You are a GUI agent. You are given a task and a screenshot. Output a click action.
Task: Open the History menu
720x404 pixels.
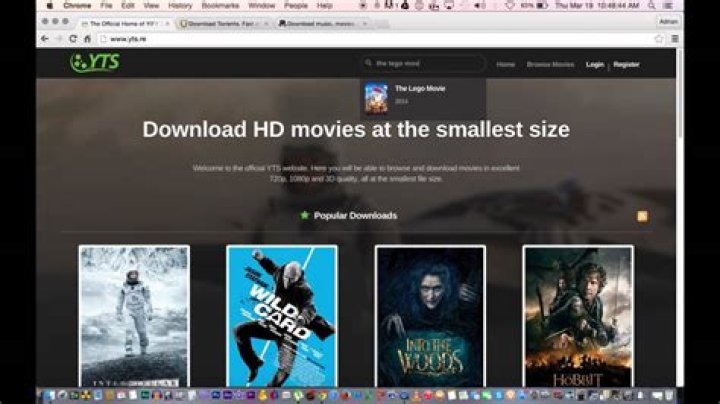click(x=180, y=6)
